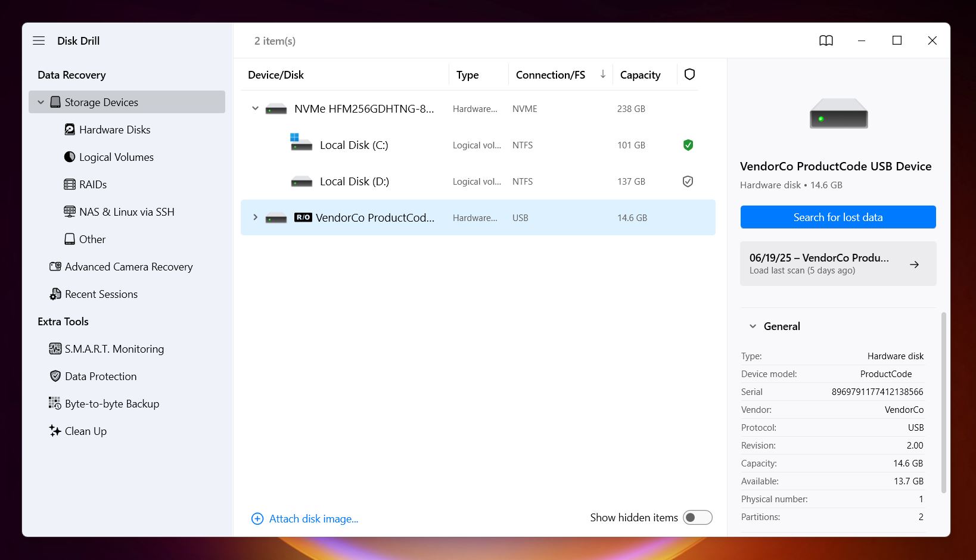Click the details panel vertical scrollbar
The image size is (976, 560).
943,402
